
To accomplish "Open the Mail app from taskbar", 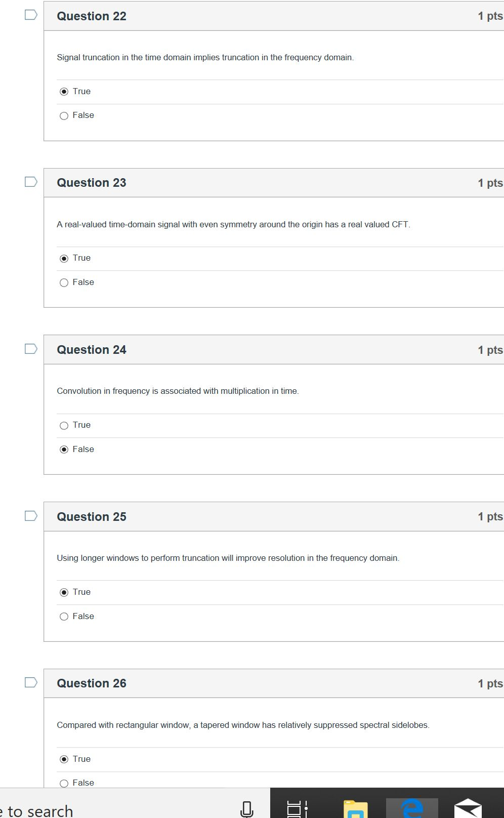I will (468, 808).
